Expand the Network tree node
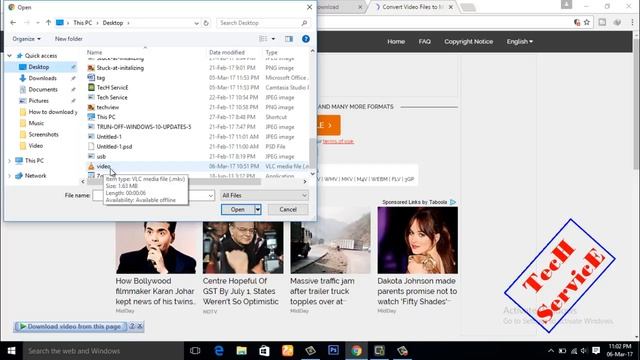Image resolution: width=640 pixels, height=360 pixels. coord(9,176)
